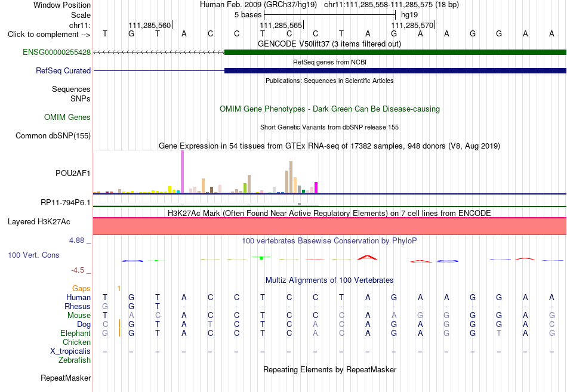
Task: Click the Basewise Conservation by PhyloP title
Action: click(x=329, y=241)
